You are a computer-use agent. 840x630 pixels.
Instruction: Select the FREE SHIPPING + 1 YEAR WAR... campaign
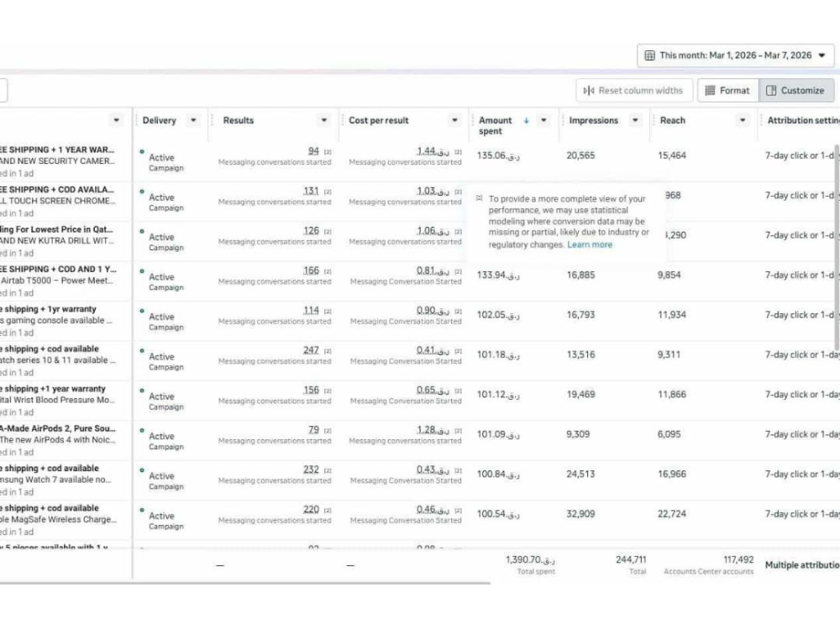click(57, 150)
